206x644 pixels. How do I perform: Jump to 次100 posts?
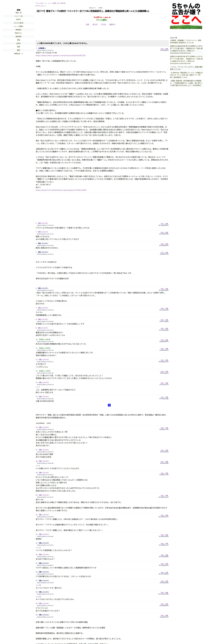[104, 24]
